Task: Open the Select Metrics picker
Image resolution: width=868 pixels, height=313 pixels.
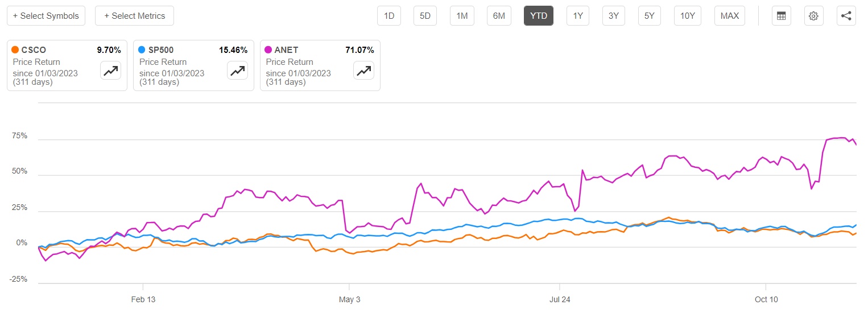Action: click(x=134, y=16)
